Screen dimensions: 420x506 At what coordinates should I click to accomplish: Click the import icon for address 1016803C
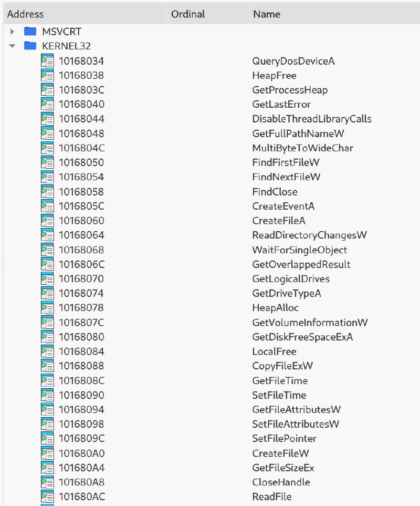tap(47, 90)
